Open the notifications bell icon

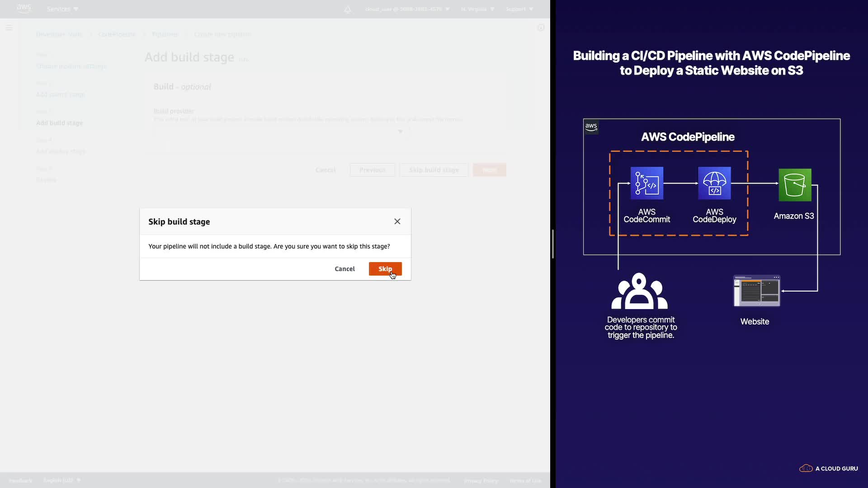347,9
